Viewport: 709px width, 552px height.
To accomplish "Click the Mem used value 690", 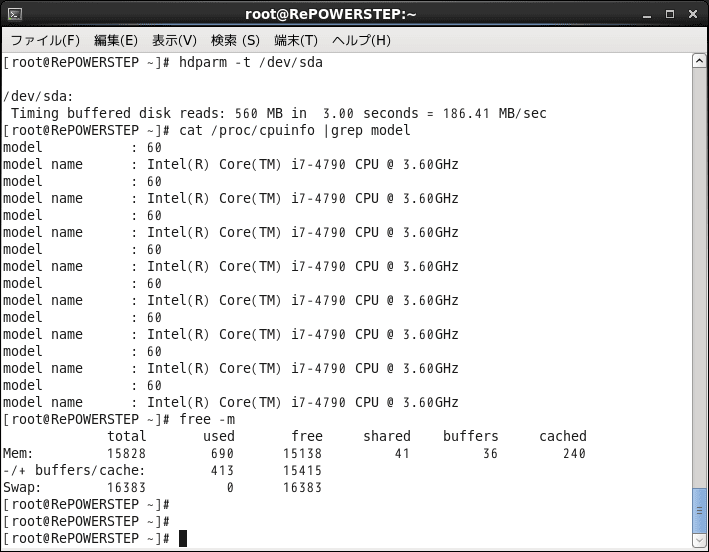I will 222,453.
